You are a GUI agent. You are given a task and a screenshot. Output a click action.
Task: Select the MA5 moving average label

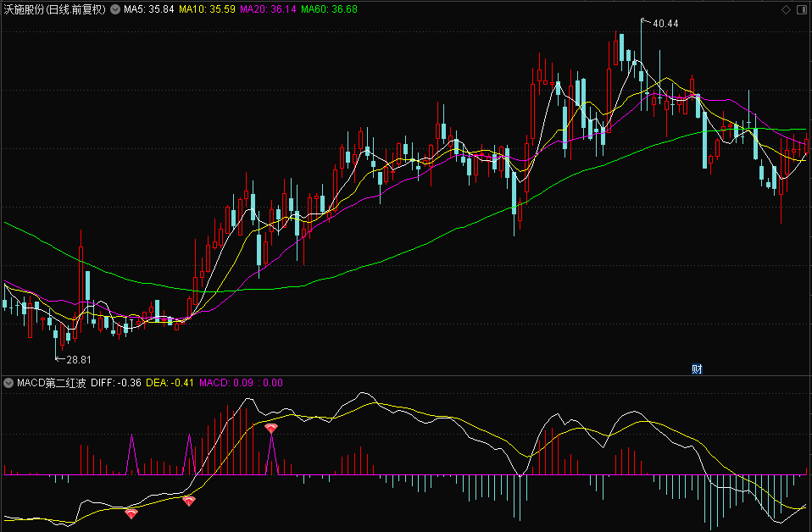[x=148, y=9]
